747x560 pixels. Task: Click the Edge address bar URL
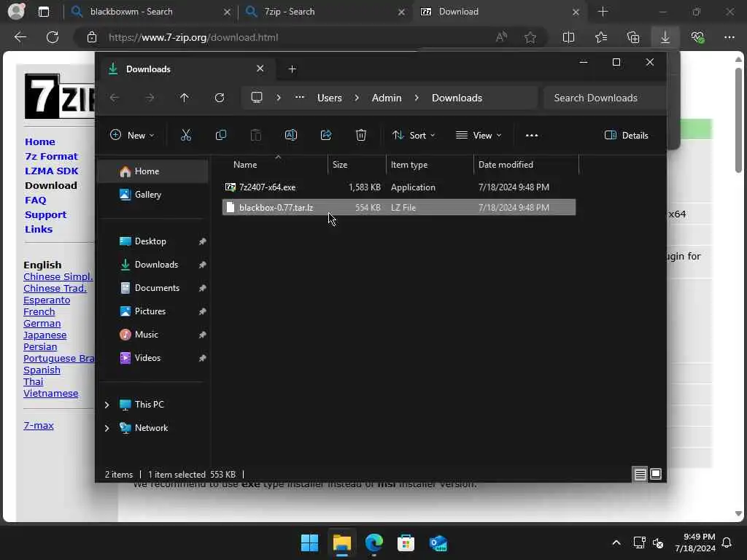[193, 37]
